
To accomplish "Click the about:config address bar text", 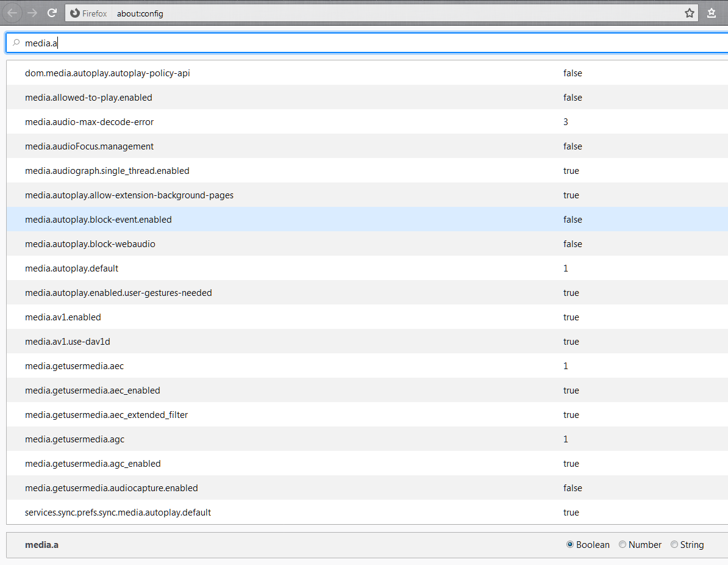I will click(140, 13).
